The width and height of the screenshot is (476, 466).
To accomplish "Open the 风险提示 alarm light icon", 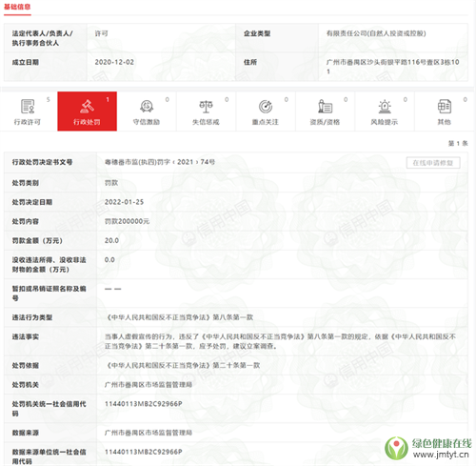I will click(385, 106).
